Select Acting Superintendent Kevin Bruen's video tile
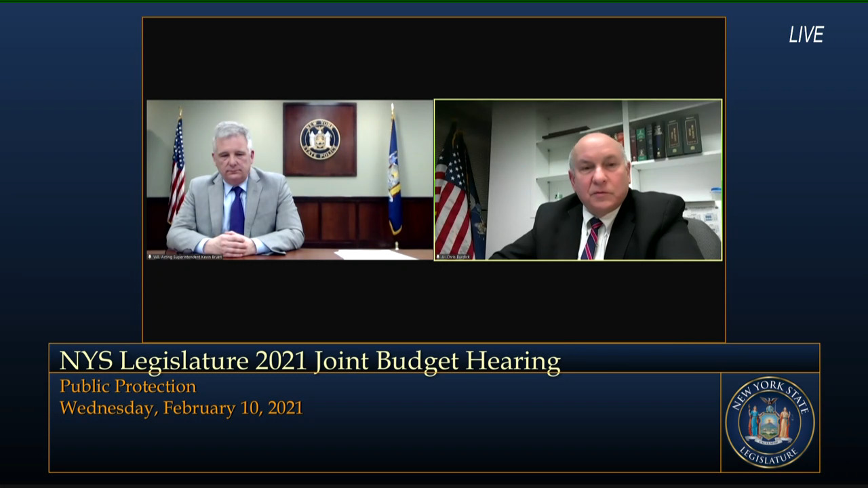 290,180
